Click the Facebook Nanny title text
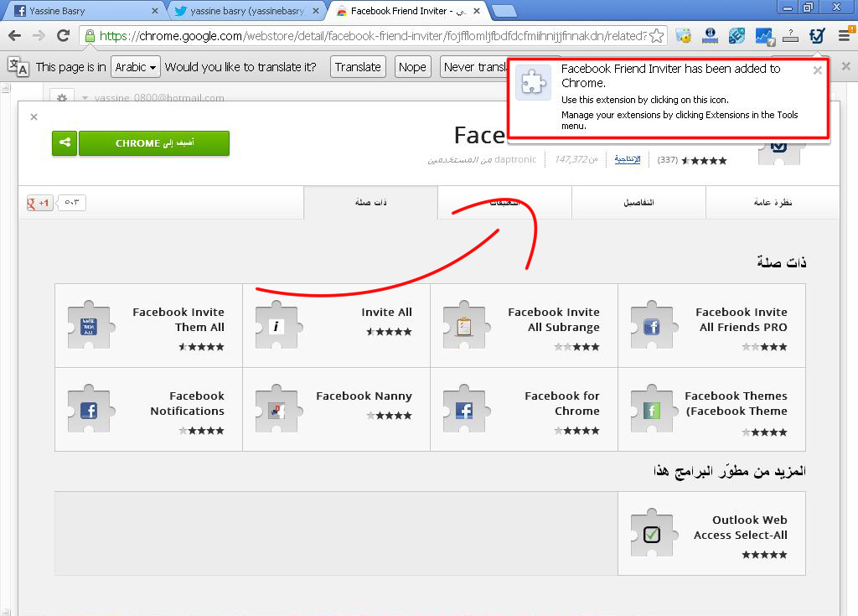 [x=364, y=396]
